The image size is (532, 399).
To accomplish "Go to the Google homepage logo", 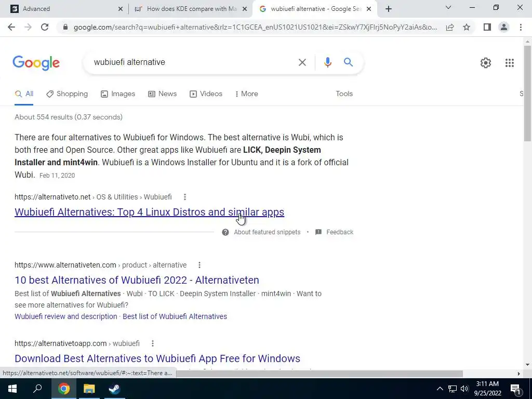I will click(x=36, y=63).
